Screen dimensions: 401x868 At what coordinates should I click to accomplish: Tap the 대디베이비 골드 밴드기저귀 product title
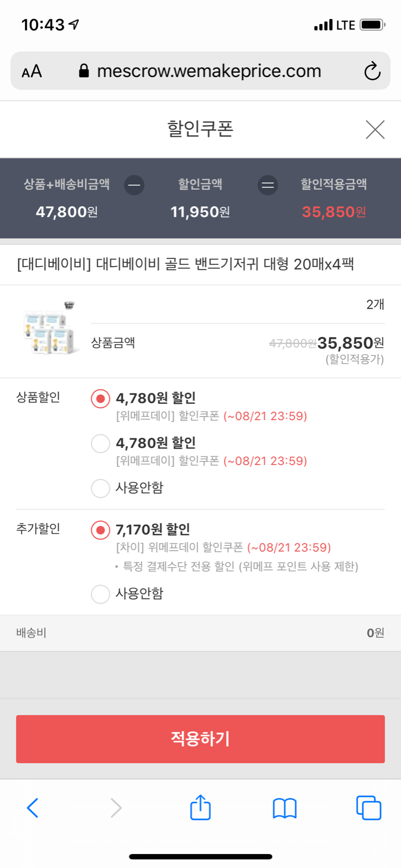185,264
